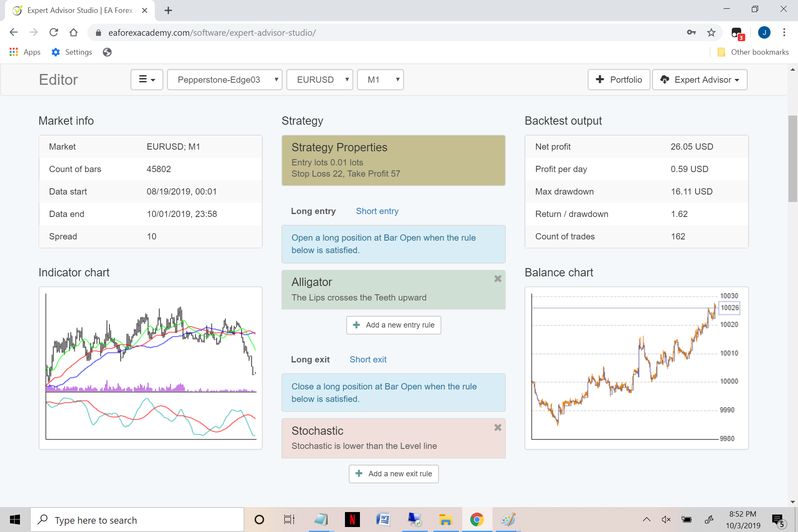Open Cortana from the taskbar
Image resolution: width=798 pixels, height=532 pixels.
(259, 520)
